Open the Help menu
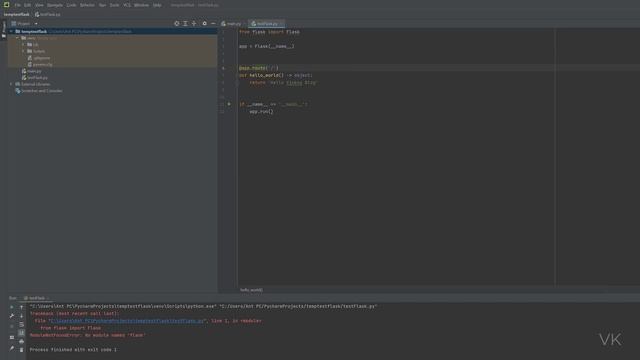Screen dimensions: 640x360 (x=157, y=5)
